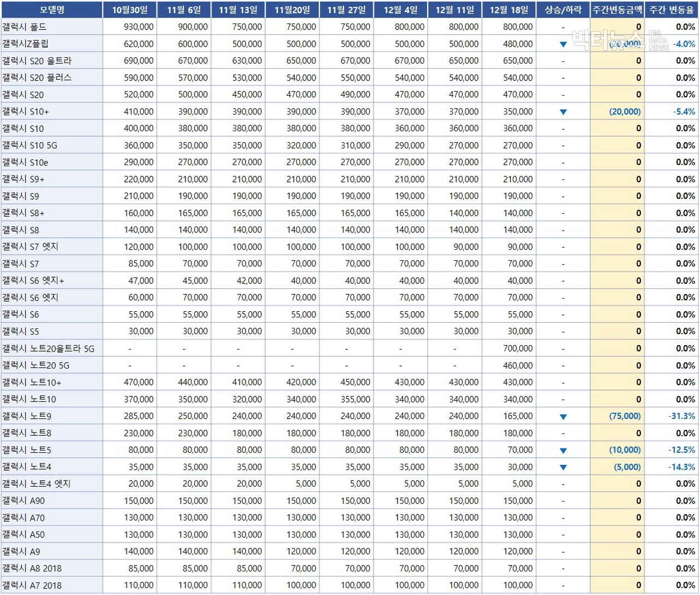Select the 47,000 cell for S6 엣지+

coord(130,281)
